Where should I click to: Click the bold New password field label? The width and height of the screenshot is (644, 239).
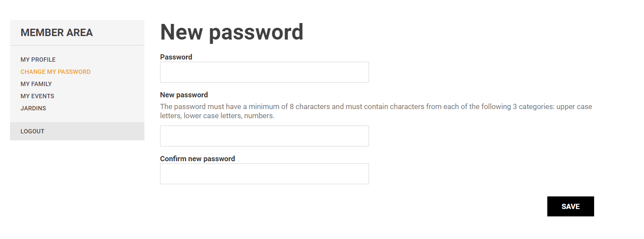(x=184, y=95)
